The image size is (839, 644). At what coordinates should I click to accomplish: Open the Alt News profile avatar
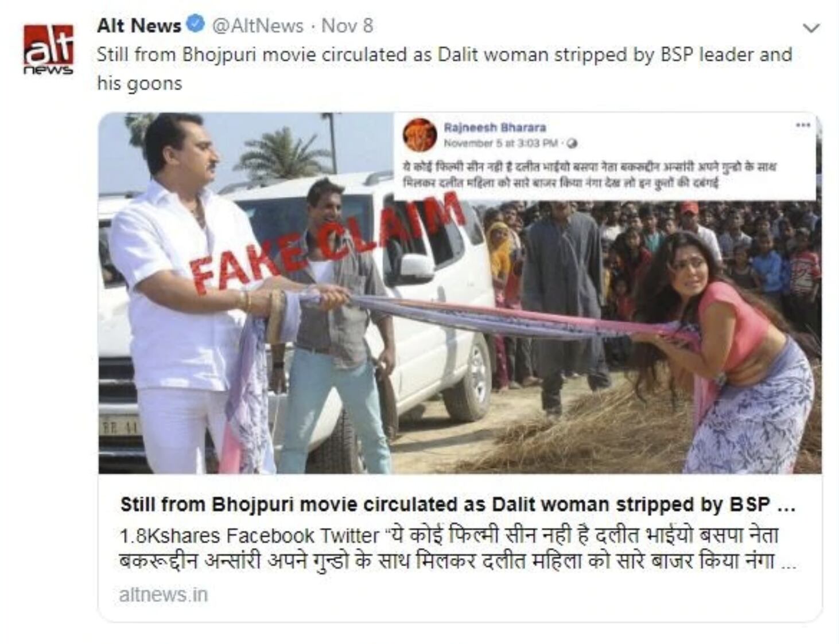[x=48, y=49]
